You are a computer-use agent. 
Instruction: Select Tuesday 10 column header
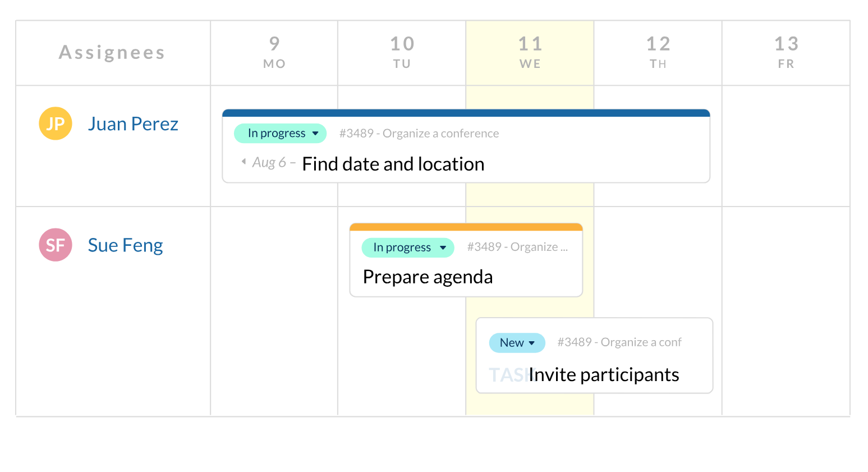click(x=402, y=53)
